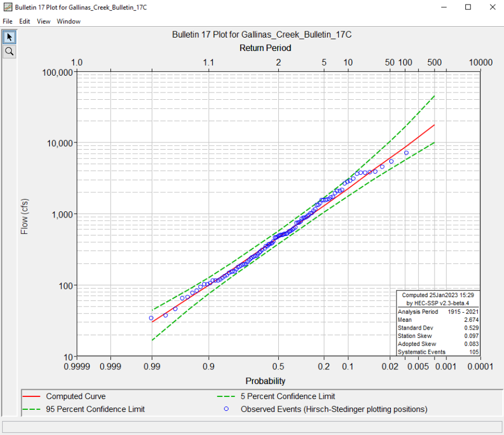Image resolution: width=504 pixels, height=435 pixels.
Task: Click the 95 Percent Confidence Limit legend dash
Action: tap(32, 409)
